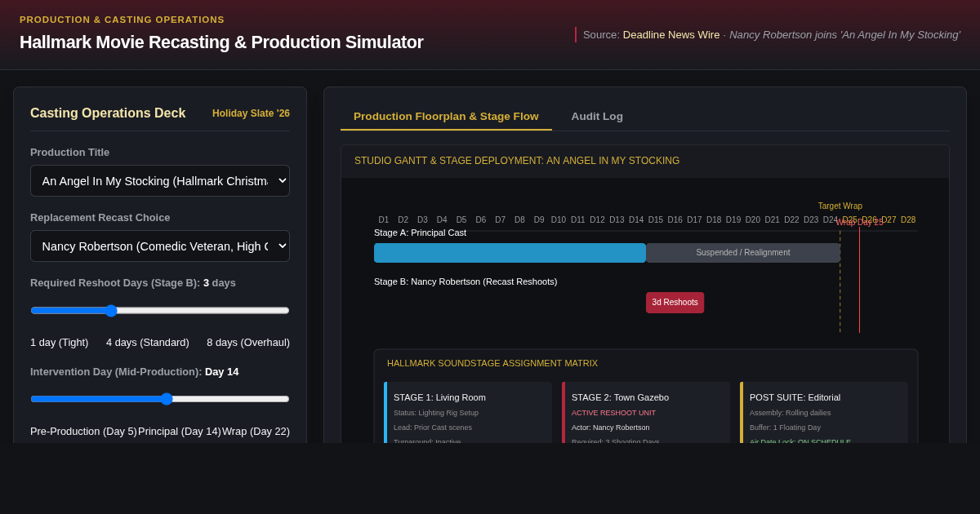980x514 pixels.
Task: Switch to the Audit Log tab
Action: (x=597, y=116)
